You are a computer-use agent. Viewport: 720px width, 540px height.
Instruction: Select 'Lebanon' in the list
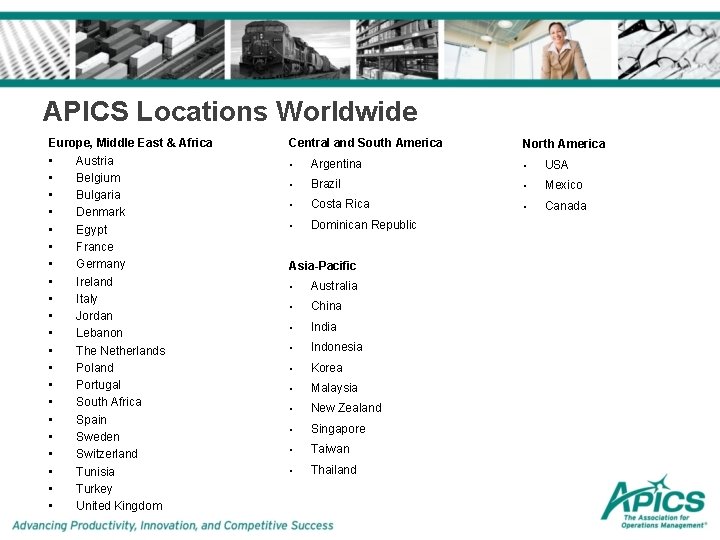(x=99, y=333)
